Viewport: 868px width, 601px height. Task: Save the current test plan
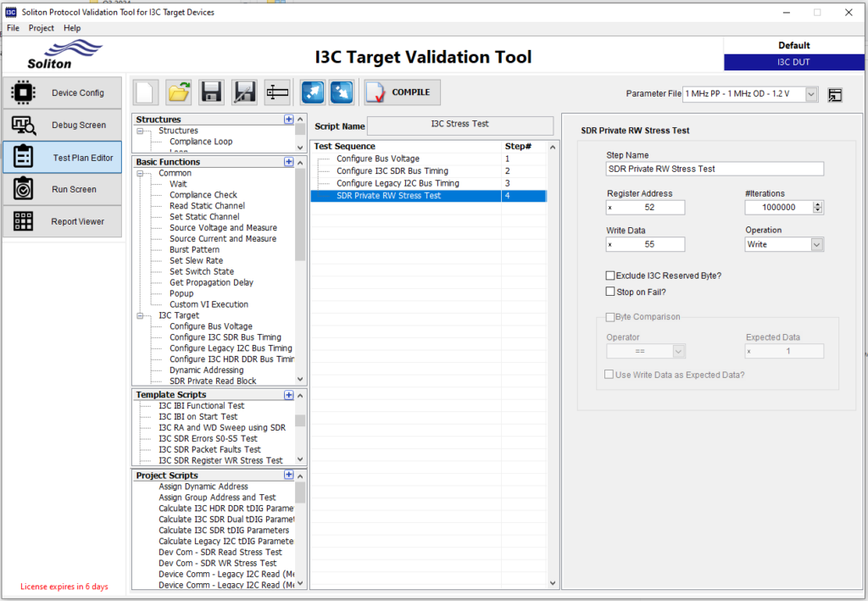pos(211,92)
